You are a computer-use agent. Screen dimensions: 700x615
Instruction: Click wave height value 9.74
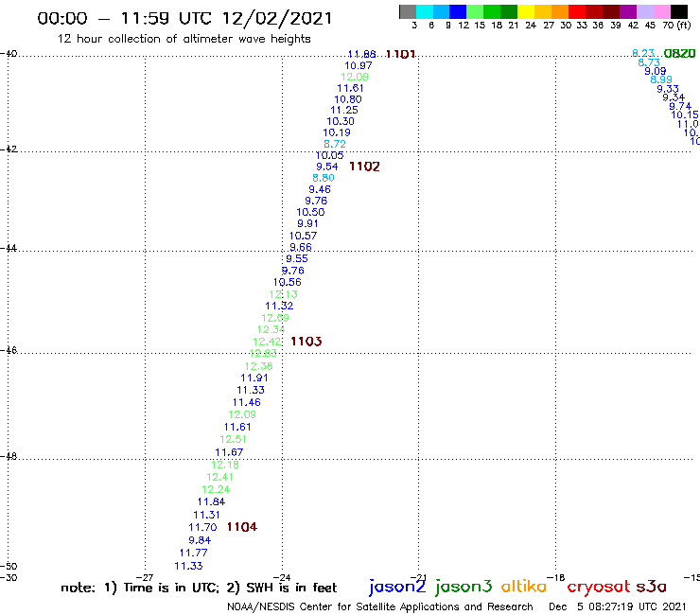(x=680, y=106)
